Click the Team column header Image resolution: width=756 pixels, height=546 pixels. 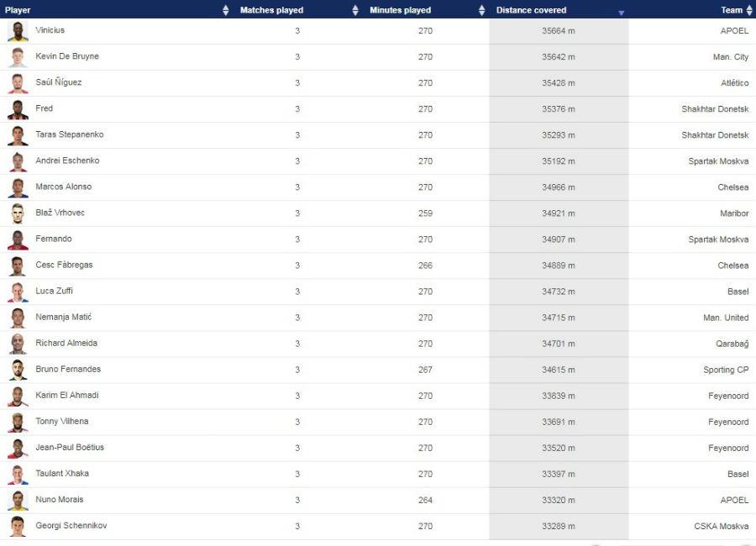[x=732, y=10]
